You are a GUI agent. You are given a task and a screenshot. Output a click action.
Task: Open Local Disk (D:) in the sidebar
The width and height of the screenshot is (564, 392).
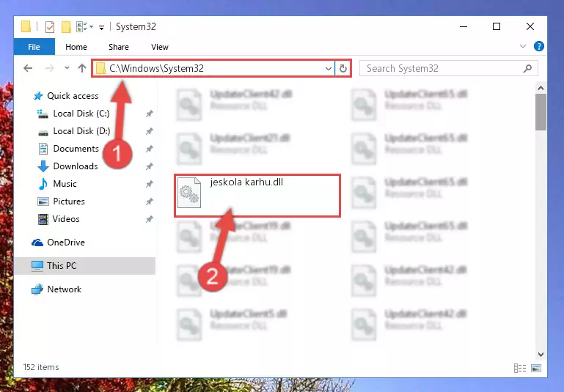(81, 131)
